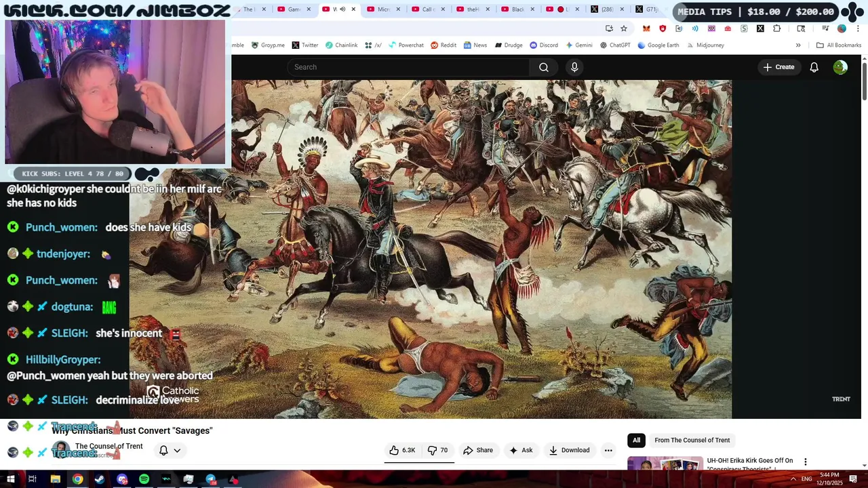This screenshot has height=488, width=868.
Task: Open the YouTube account avatar menu
Action: 840,67
